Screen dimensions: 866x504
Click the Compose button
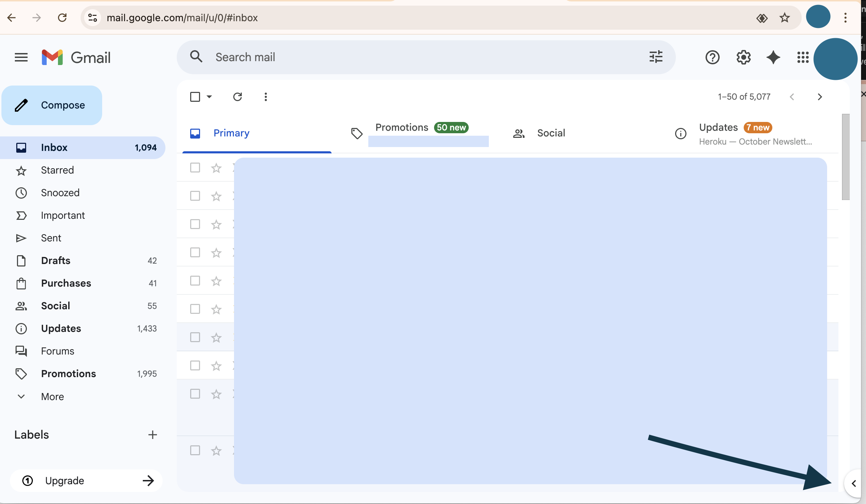52,105
